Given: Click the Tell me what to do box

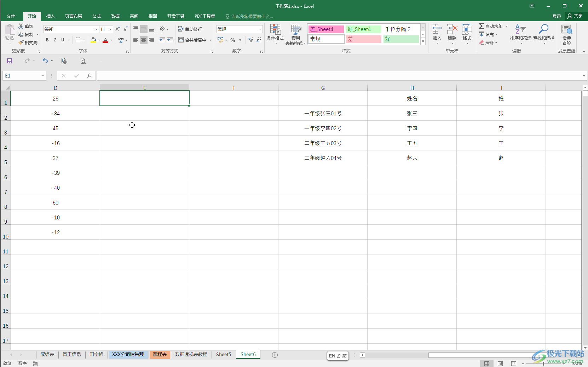Looking at the screenshot, I should point(249,16).
